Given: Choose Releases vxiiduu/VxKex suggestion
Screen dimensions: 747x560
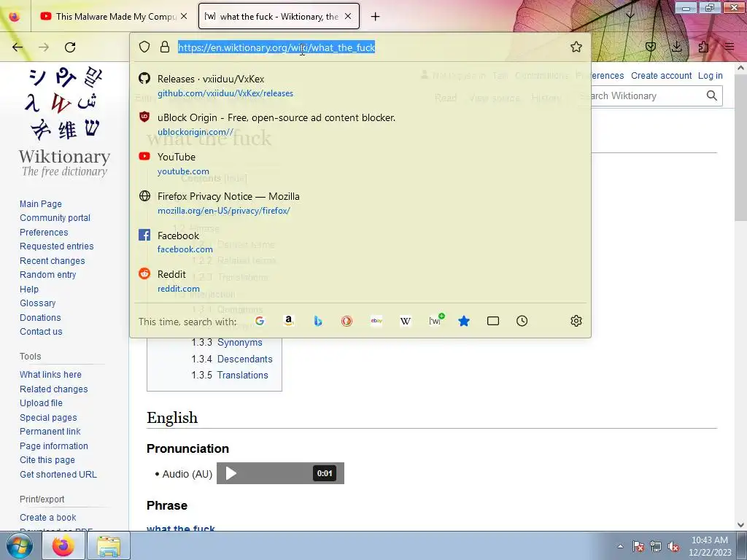Looking at the screenshot, I should click(360, 86).
